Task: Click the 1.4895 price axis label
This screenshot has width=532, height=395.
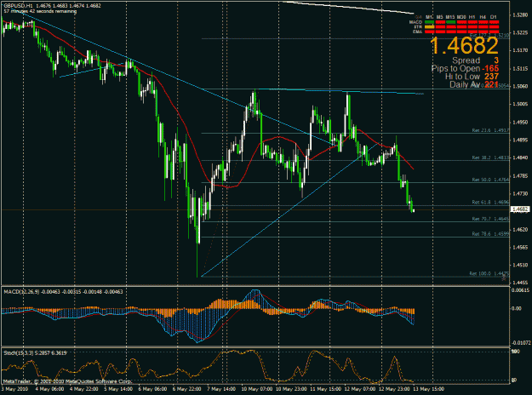Action: pos(520,140)
